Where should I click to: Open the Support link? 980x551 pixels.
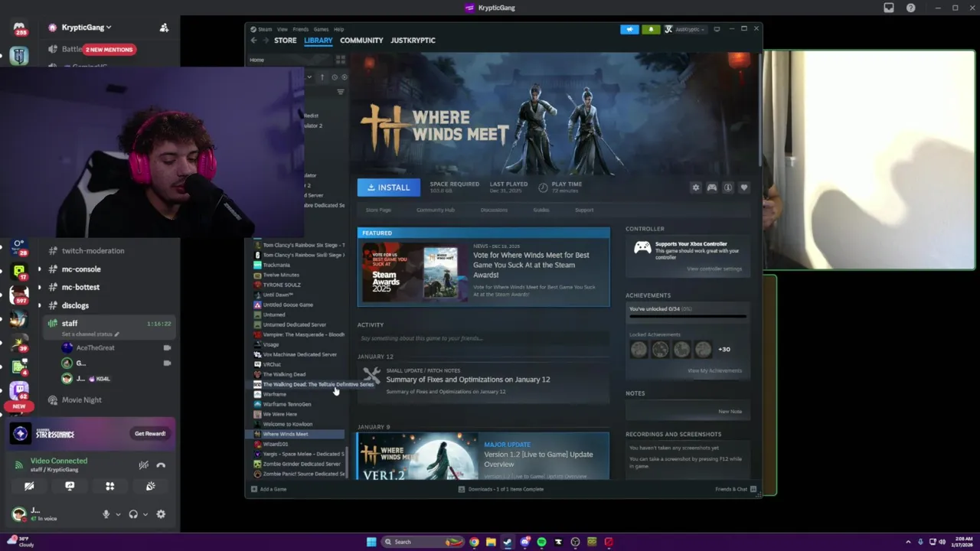(584, 210)
